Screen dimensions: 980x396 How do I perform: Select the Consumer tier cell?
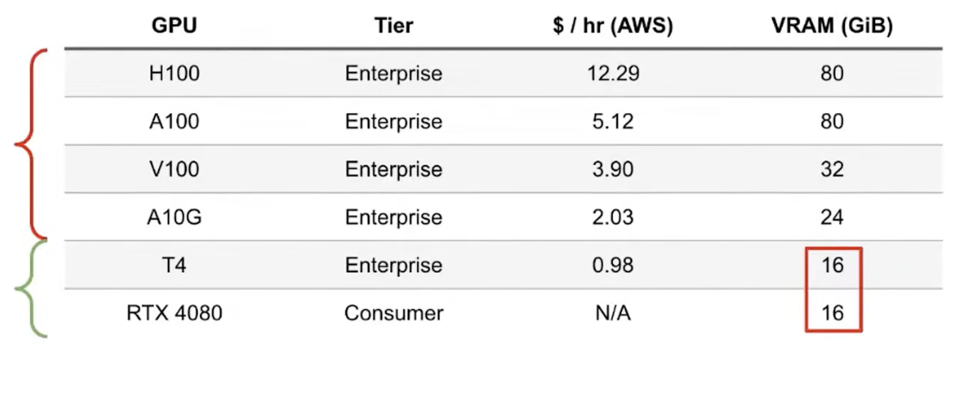394,313
